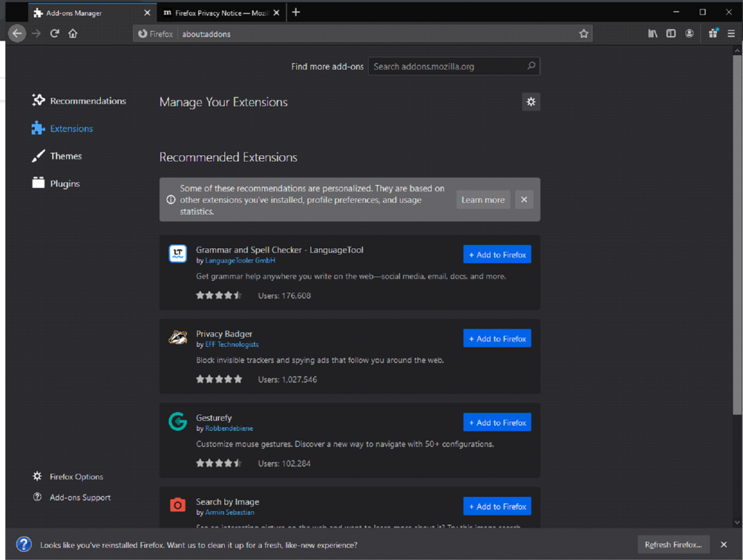Click Users: 176,608 text

pyautogui.click(x=284, y=296)
